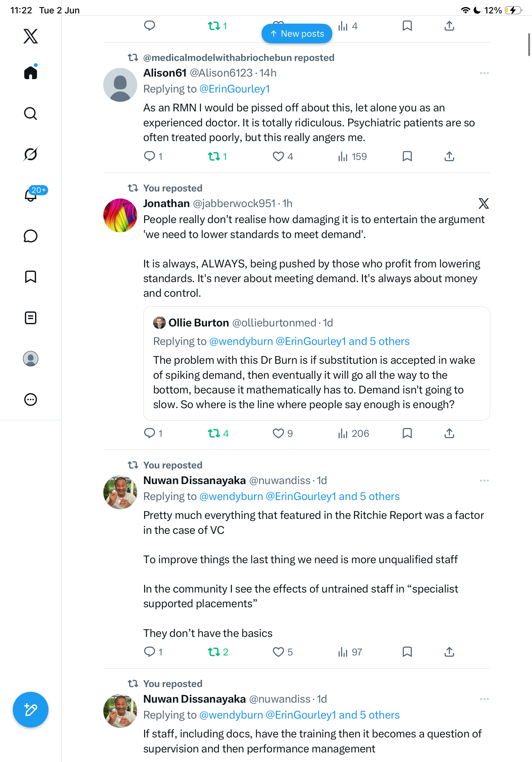This screenshot has width=532, height=762.
Task: Bookmark Nuwan's Ritchie Report post
Action: [407, 652]
